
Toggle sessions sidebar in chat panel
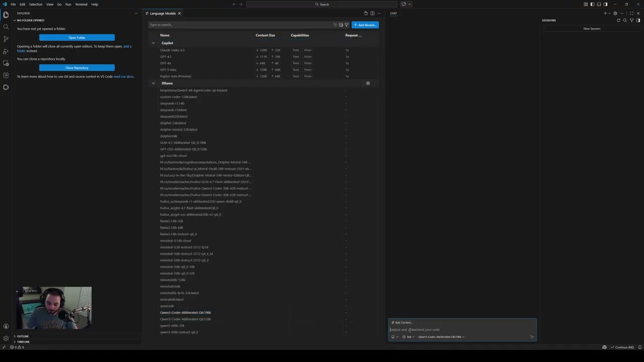(638, 20)
